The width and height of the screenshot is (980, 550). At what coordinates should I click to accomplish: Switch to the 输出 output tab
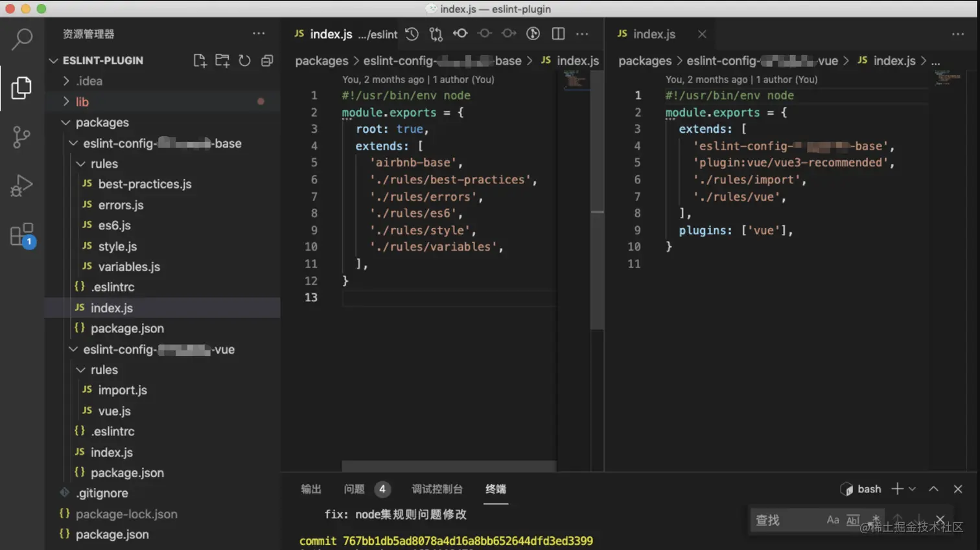click(x=311, y=489)
